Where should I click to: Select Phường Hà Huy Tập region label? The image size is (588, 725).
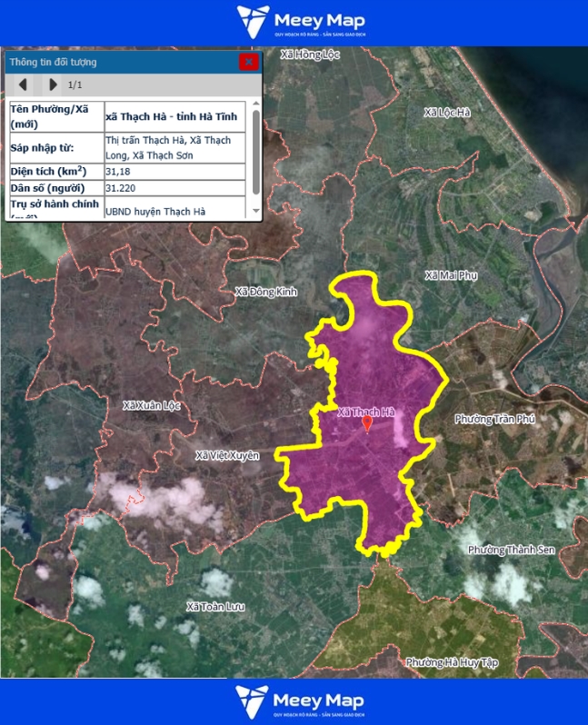(452, 663)
